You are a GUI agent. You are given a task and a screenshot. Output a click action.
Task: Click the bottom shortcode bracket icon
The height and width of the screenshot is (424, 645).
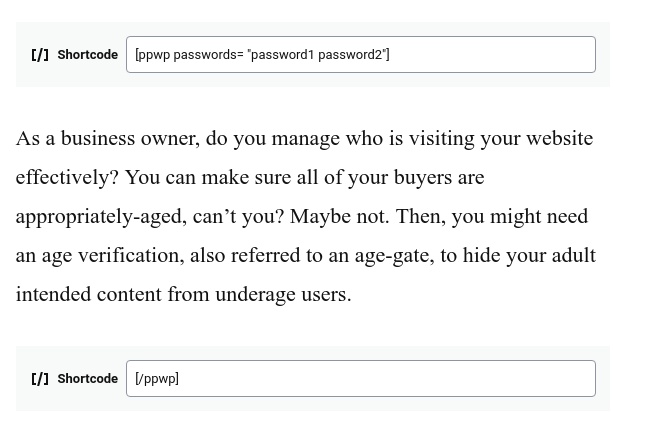pyautogui.click(x=40, y=379)
